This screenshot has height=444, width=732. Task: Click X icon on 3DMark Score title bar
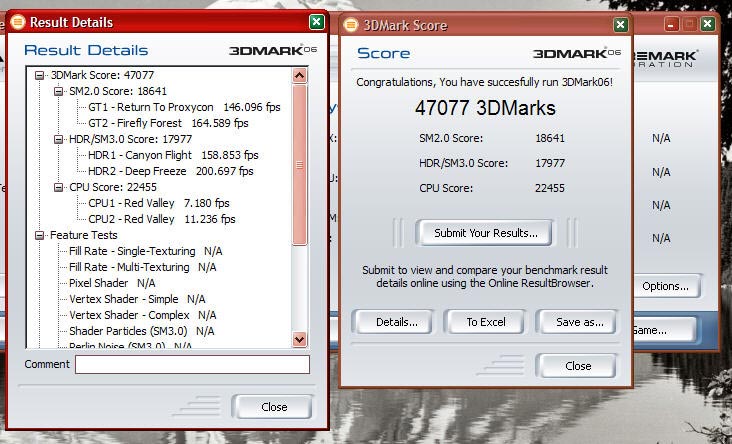coord(620,24)
